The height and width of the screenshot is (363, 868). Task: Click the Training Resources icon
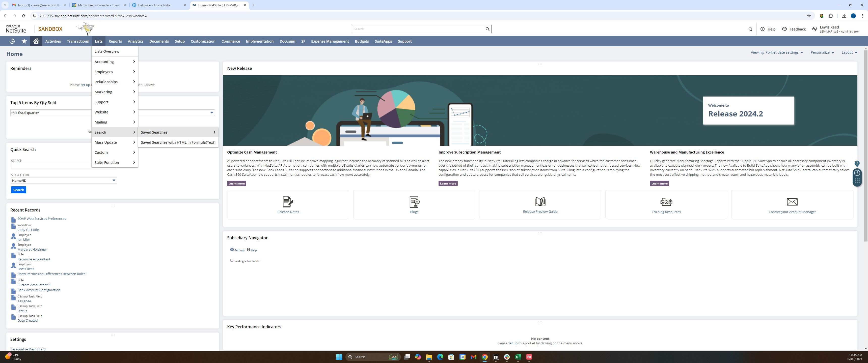[666, 202]
